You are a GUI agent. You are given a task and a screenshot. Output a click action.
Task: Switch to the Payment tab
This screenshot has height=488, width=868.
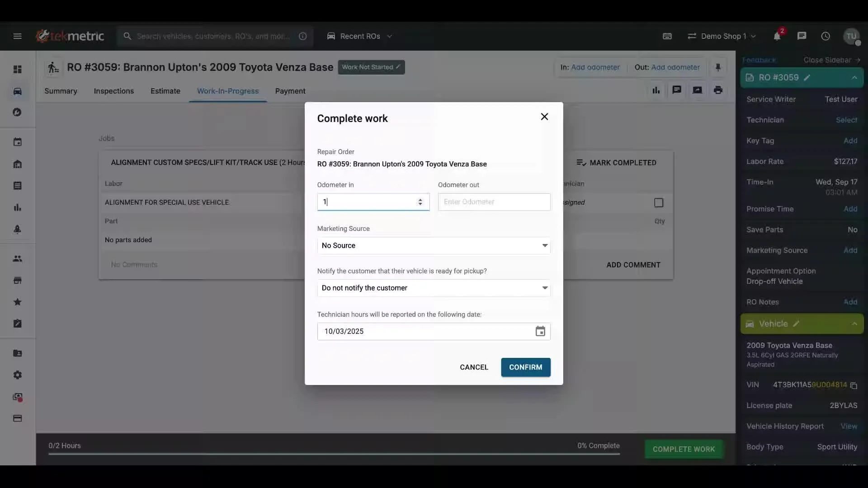(x=290, y=91)
